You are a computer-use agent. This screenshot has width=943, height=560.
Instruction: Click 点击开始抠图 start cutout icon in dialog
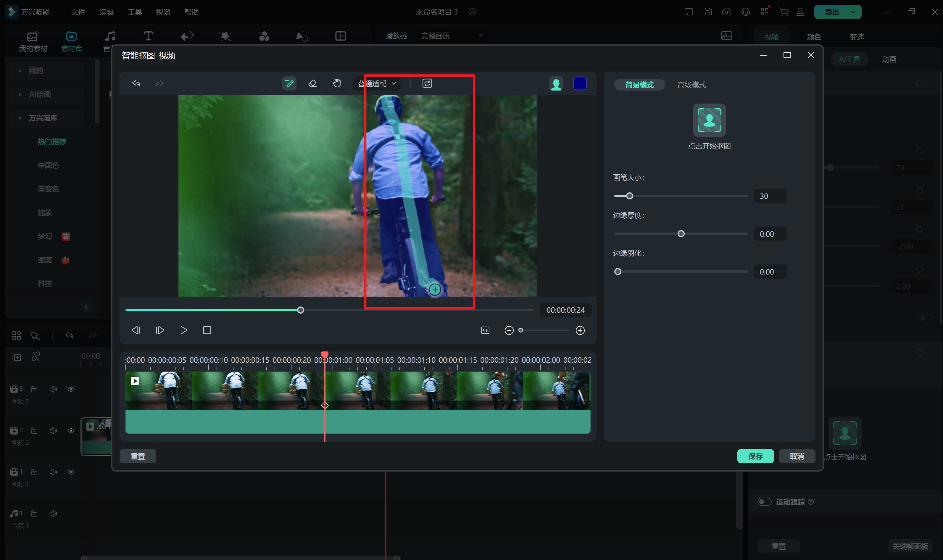point(709,120)
